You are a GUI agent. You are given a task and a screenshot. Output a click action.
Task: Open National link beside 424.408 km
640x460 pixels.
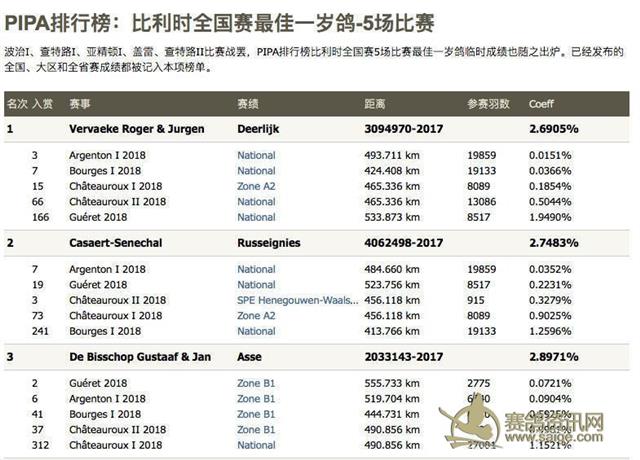(x=256, y=171)
